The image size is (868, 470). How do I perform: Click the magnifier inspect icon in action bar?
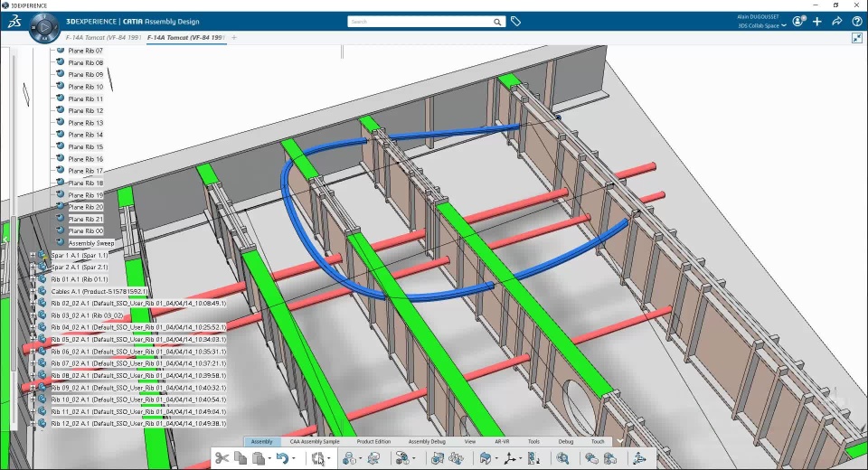click(x=563, y=458)
